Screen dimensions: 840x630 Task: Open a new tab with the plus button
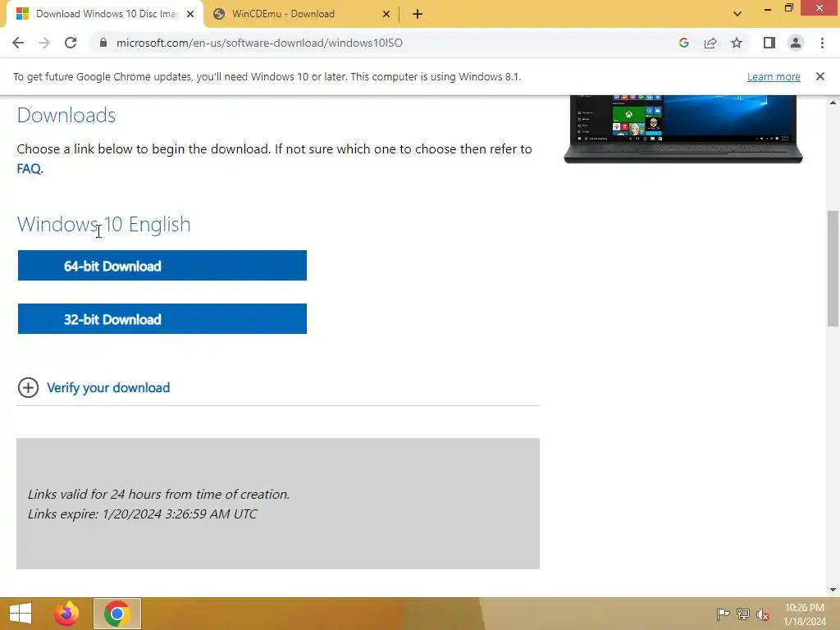[x=418, y=14]
